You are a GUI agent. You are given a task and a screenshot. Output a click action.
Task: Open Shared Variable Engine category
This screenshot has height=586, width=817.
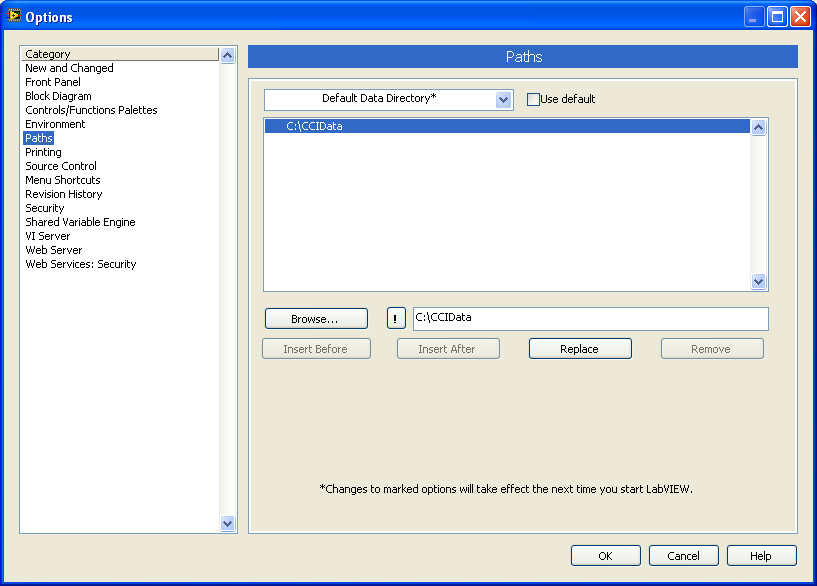[x=80, y=222]
